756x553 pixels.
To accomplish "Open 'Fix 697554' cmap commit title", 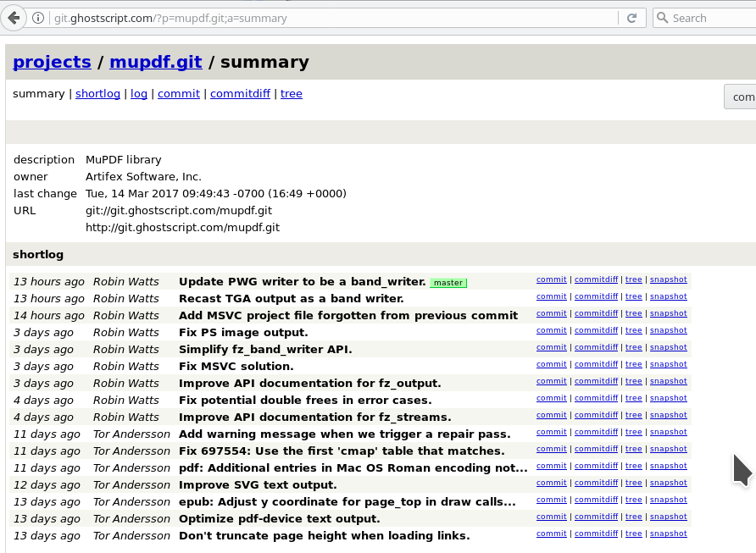I will pos(342,451).
